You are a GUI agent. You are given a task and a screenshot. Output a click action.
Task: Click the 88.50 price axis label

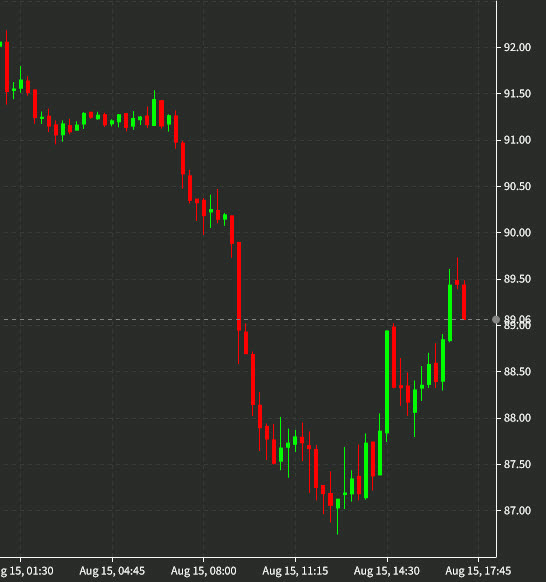[517, 372]
